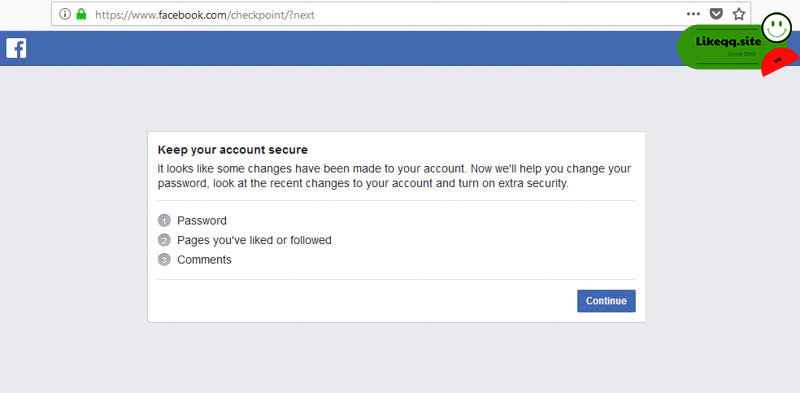Click the Keep your account secure heading
Image resolution: width=800 pixels, height=393 pixels.
click(233, 150)
